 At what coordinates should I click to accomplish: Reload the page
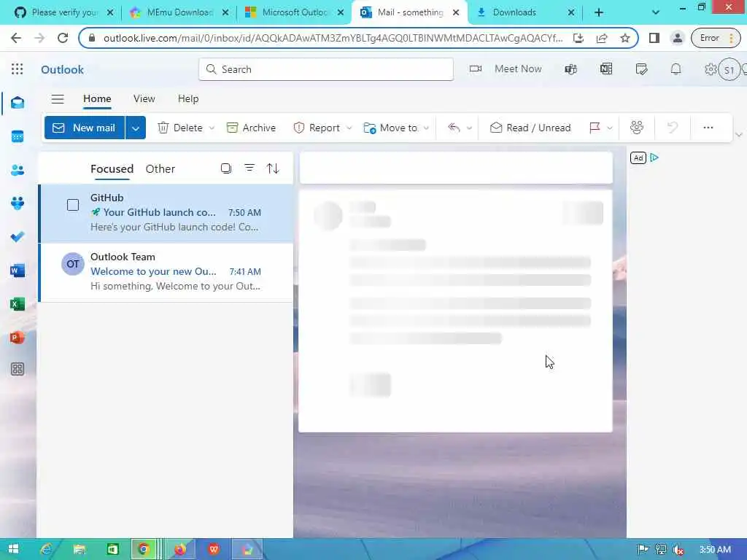(x=63, y=38)
